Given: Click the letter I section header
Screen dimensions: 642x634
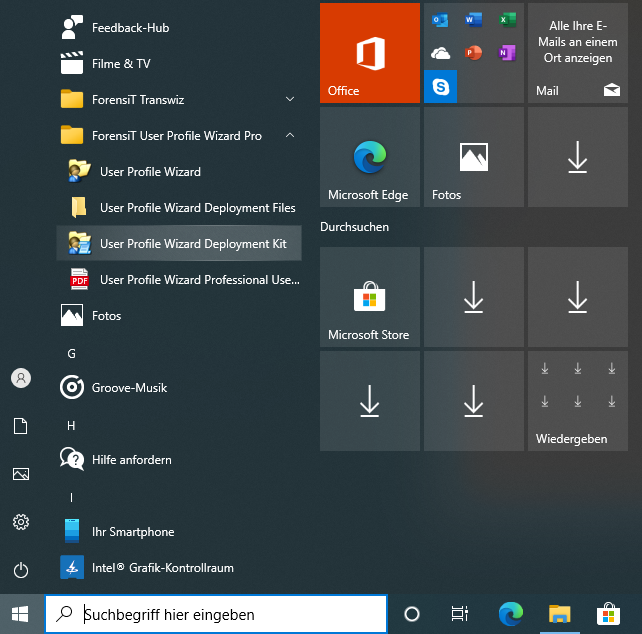Looking at the screenshot, I should 71,498.
